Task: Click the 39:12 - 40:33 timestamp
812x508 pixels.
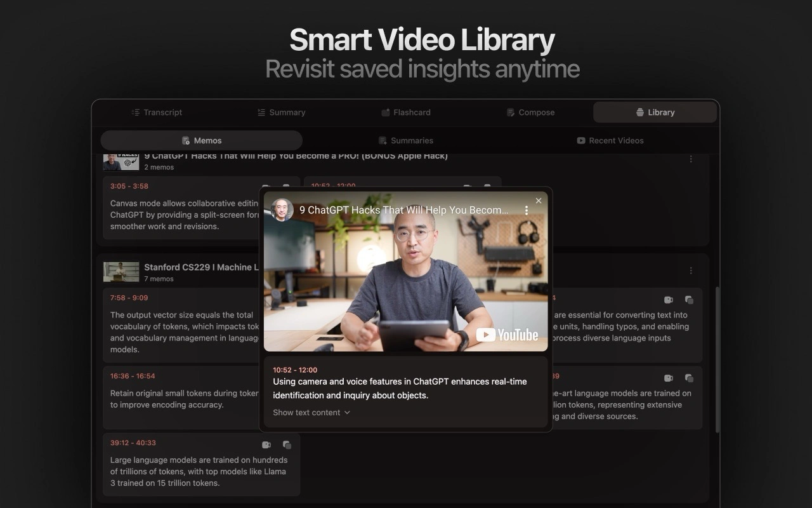Action: tap(133, 443)
